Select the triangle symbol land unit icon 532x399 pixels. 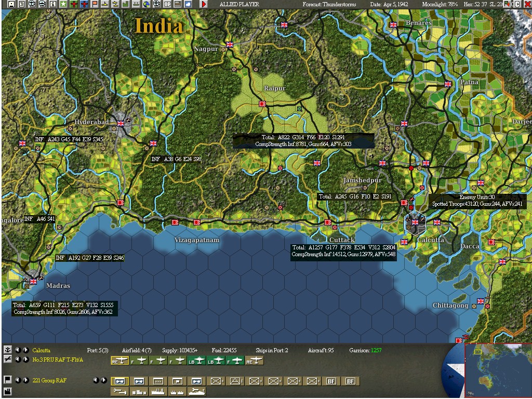tap(235, 381)
